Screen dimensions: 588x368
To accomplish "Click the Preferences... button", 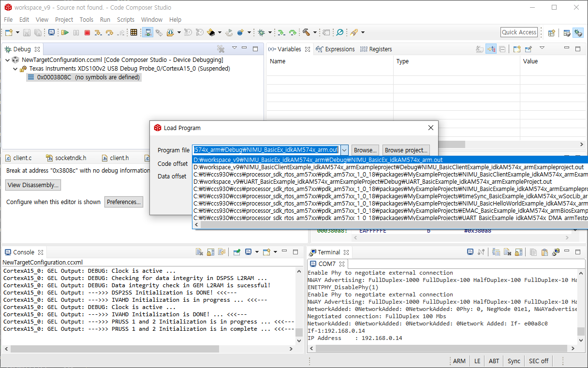I will pyautogui.click(x=124, y=202).
